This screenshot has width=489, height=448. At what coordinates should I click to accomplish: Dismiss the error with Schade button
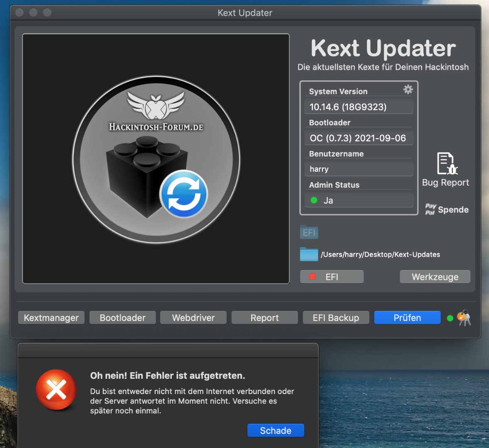(276, 431)
